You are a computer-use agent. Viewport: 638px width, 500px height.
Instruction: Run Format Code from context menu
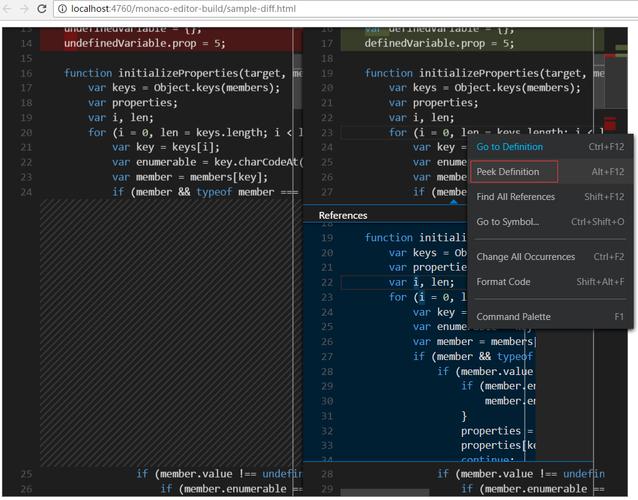503,282
